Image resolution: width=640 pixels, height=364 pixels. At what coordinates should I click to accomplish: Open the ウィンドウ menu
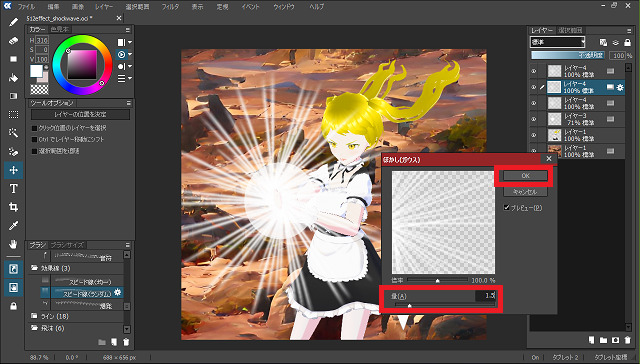click(x=284, y=7)
